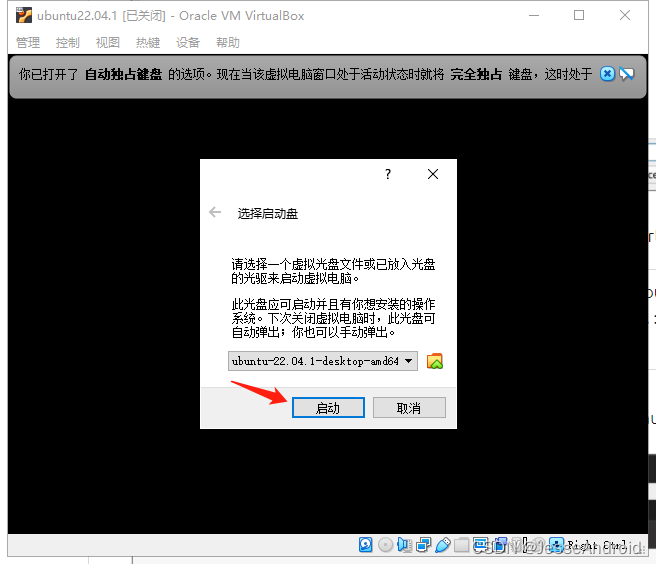Click the 选择启动盘 dialog heading
The width and height of the screenshot is (656, 564).
tap(268, 213)
